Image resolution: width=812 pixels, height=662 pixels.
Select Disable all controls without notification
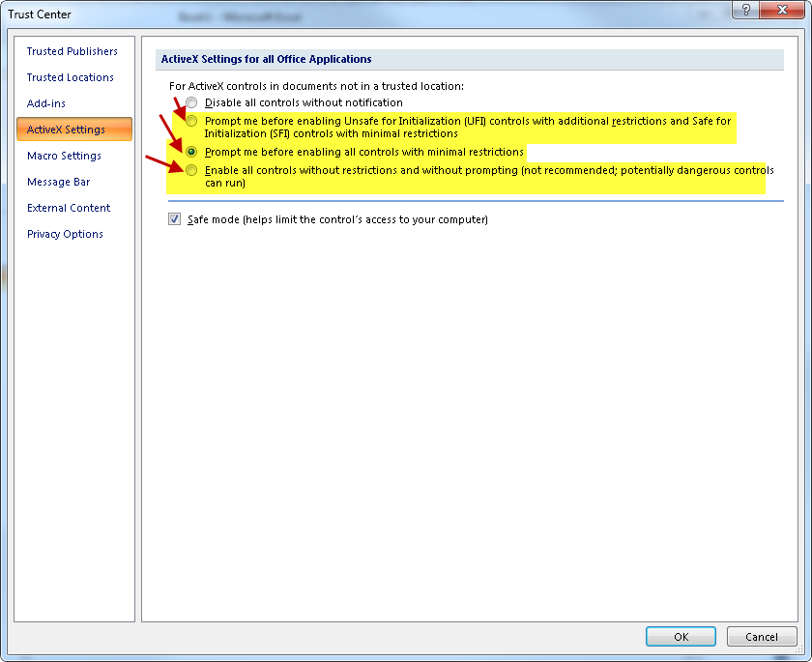[x=193, y=102]
